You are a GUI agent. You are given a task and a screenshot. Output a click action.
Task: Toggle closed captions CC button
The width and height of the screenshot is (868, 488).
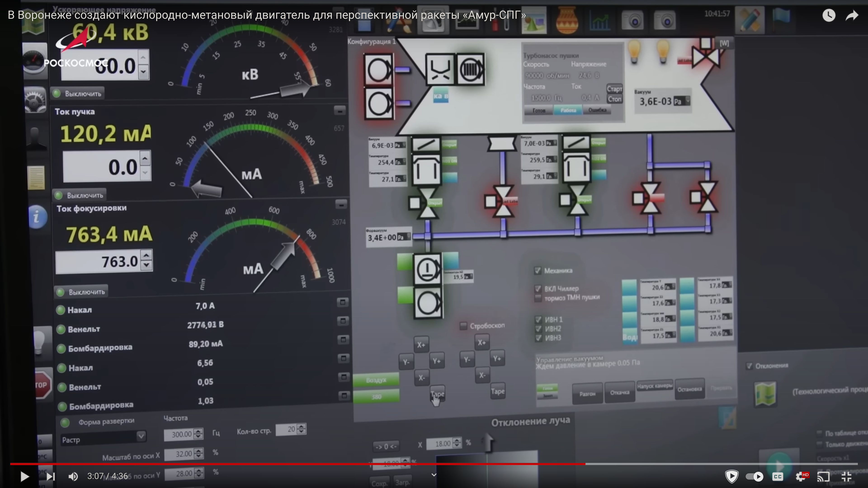(x=778, y=476)
